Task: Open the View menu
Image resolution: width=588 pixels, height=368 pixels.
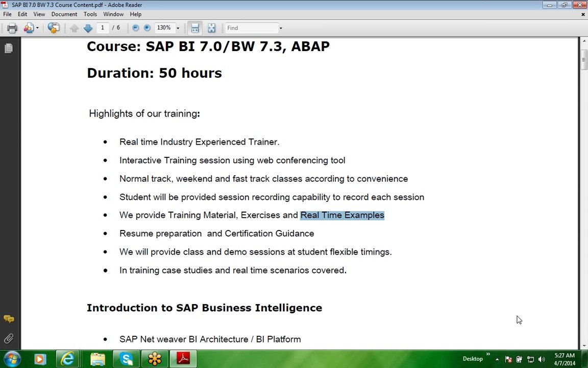Action: [39, 14]
